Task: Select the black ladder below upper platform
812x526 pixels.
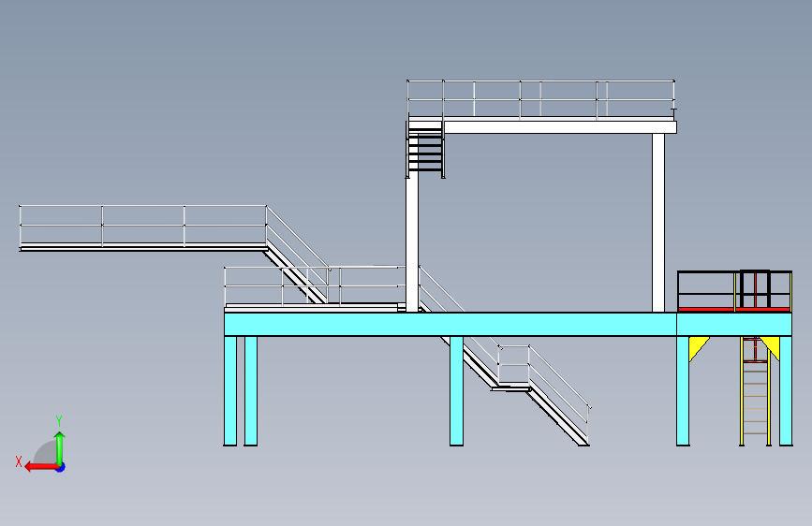Action: click(x=426, y=148)
